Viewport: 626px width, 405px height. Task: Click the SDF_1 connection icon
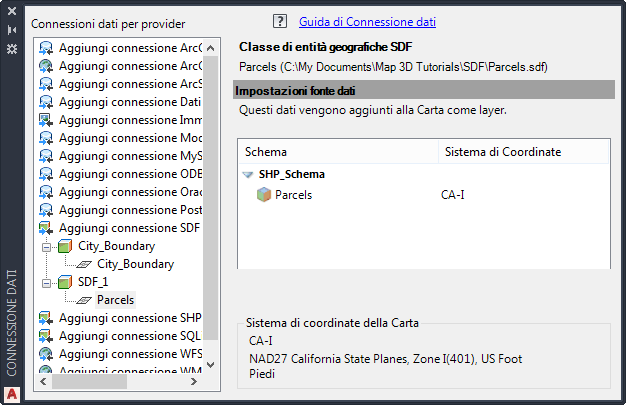coord(65,282)
